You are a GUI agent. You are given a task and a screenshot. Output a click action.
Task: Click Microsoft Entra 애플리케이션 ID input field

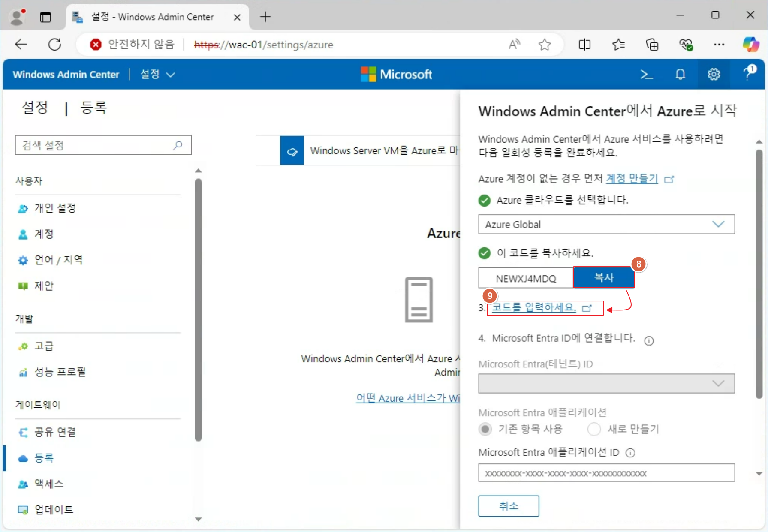(606, 473)
